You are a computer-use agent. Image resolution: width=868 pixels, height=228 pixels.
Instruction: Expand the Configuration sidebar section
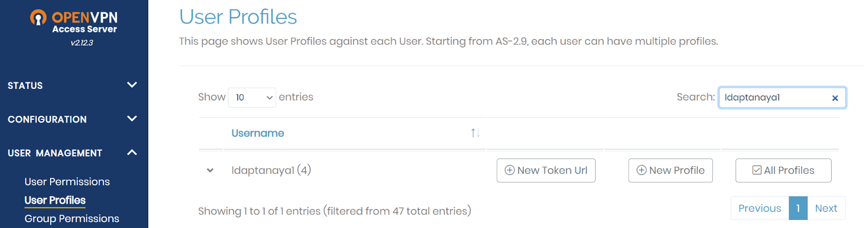click(72, 119)
